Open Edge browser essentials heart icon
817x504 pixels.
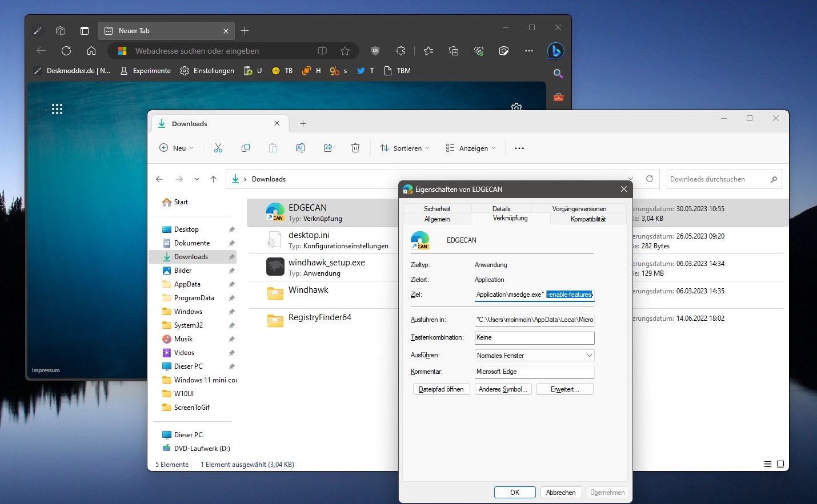tap(479, 51)
